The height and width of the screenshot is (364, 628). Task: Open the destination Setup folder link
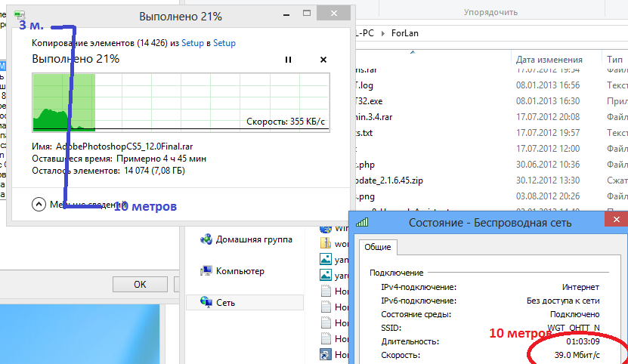coord(224,43)
